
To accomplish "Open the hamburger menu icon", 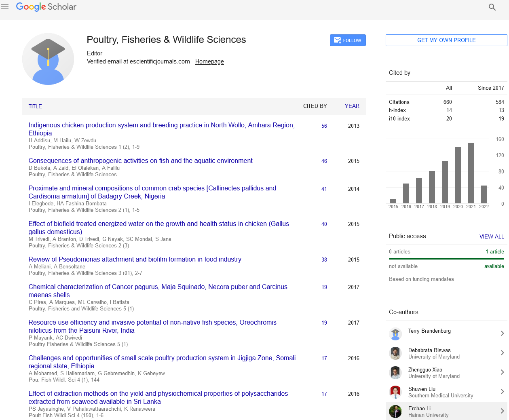I will click(x=5, y=7).
